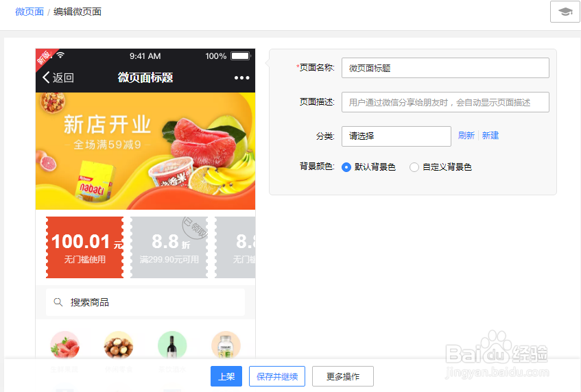Open the 更多操作 button
This screenshot has height=392, width=581.
tap(343, 376)
